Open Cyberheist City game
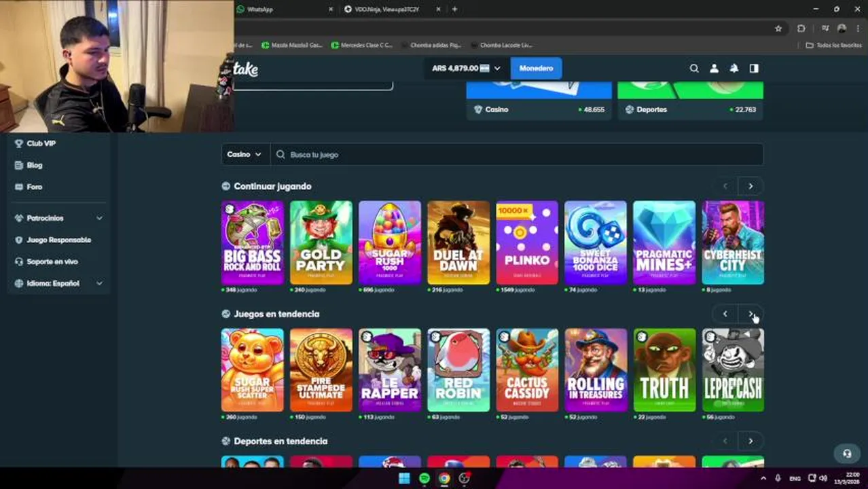 coord(733,242)
